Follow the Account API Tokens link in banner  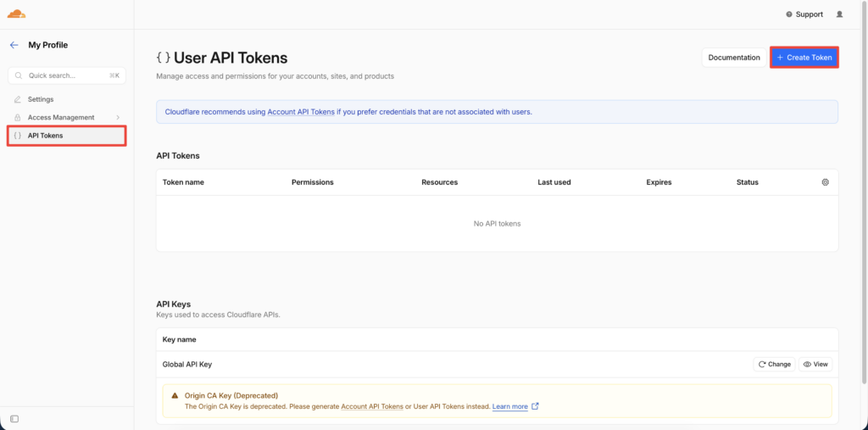[x=301, y=112]
